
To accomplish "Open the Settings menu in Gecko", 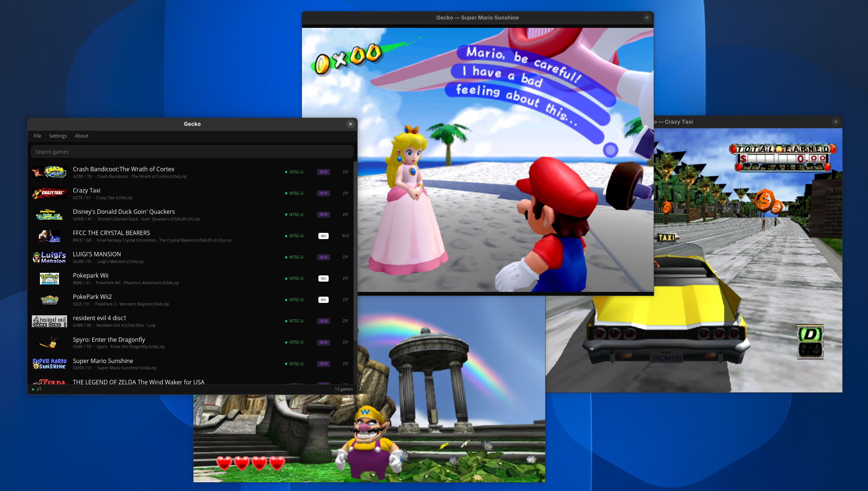I will (58, 136).
